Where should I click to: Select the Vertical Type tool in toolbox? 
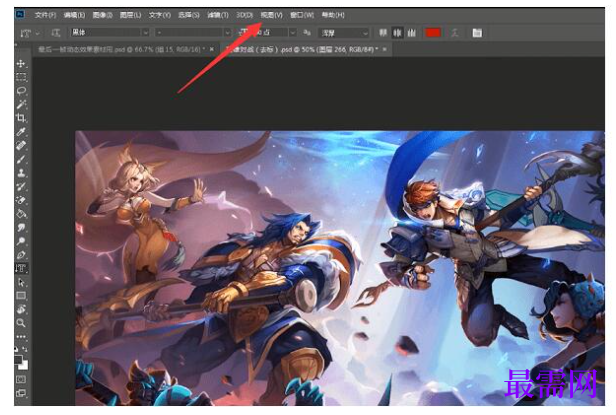pos(21,268)
